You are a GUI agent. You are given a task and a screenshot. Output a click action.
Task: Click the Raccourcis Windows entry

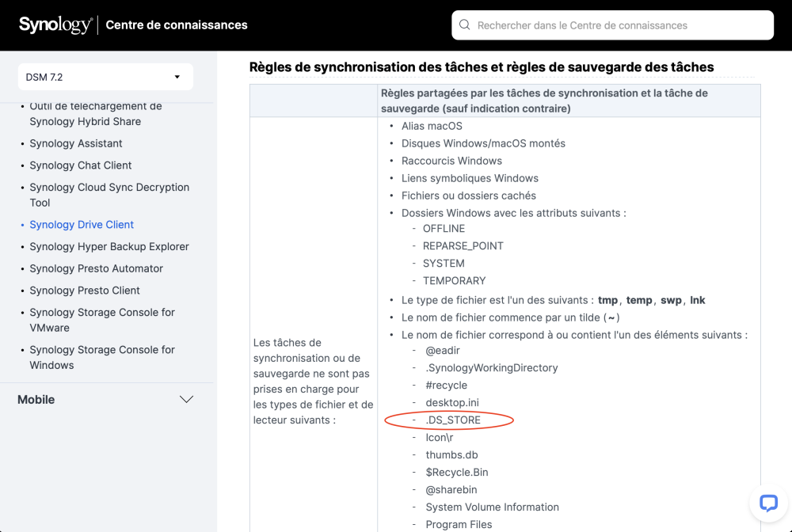(451, 161)
